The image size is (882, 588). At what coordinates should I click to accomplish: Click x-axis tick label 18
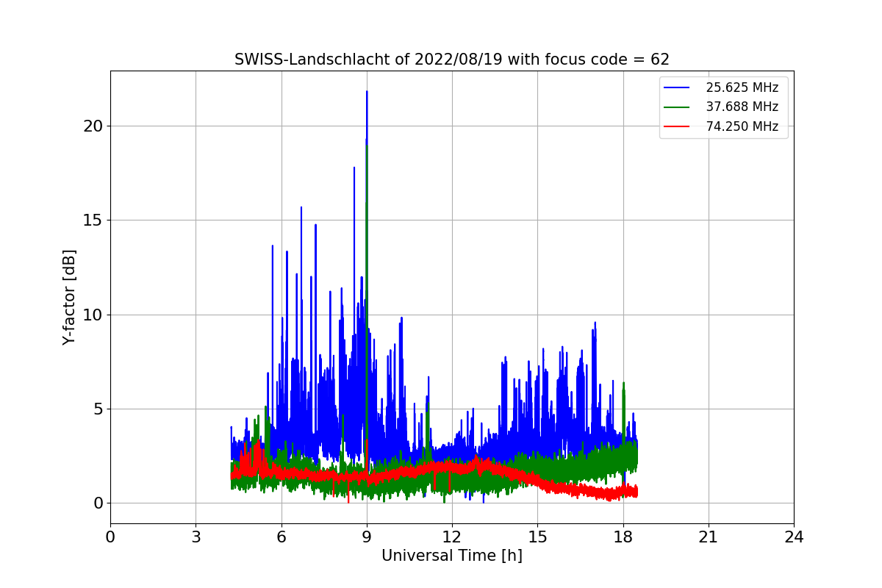pos(623,537)
